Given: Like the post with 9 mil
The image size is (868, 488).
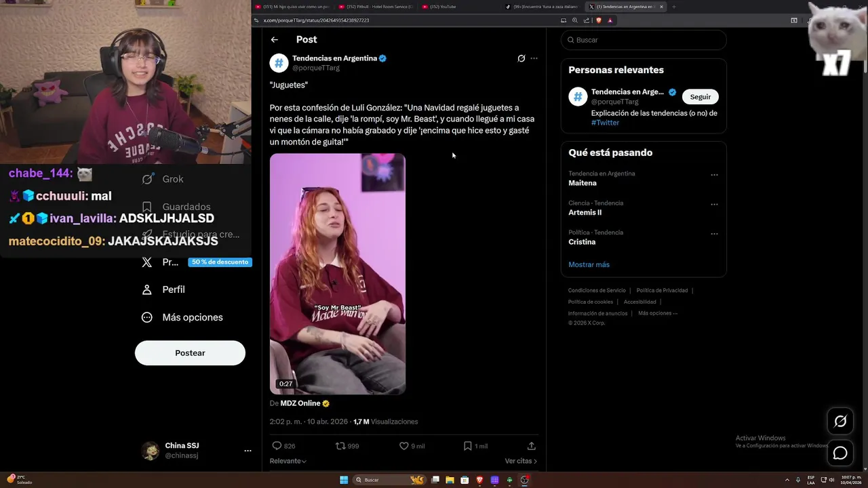Looking at the screenshot, I should point(403,446).
